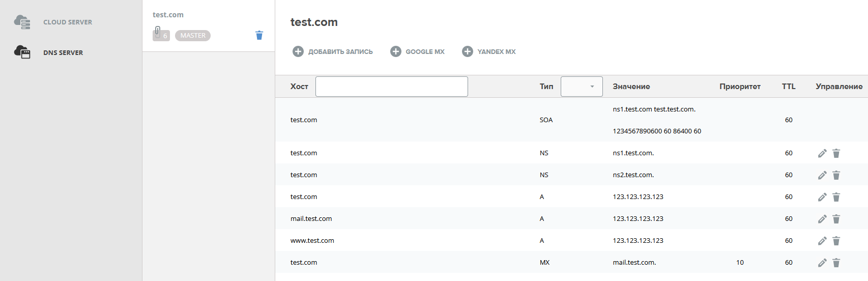The image size is (868, 281).
Task: Select the test.com zone in the list
Action: [168, 15]
